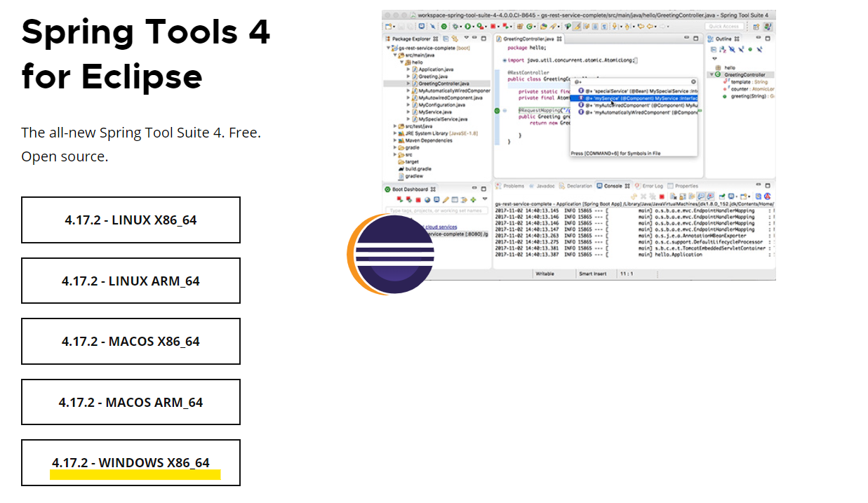Click the Eclipse logo icon
The height and width of the screenshot is (503, 868).
tap(390, 255)
